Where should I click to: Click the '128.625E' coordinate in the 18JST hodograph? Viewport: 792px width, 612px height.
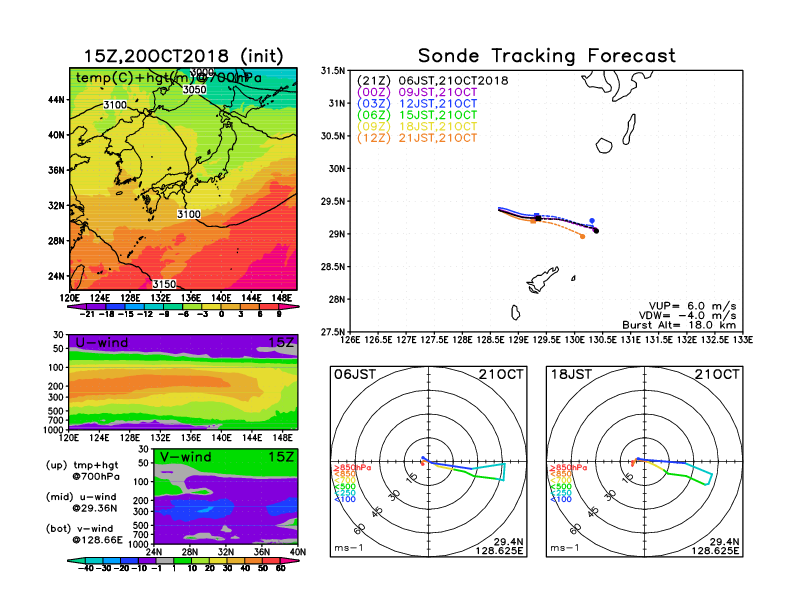[x=715, y=551]
